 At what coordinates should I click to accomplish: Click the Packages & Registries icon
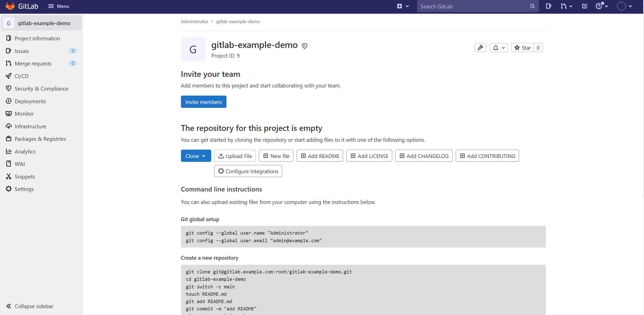coord(9,139)
